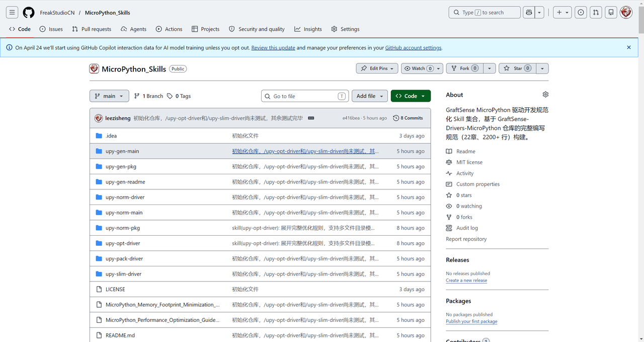The width and height of the screenshot is (644, 342).
Task: Click Report repository
Action: [x=466, y=239]
